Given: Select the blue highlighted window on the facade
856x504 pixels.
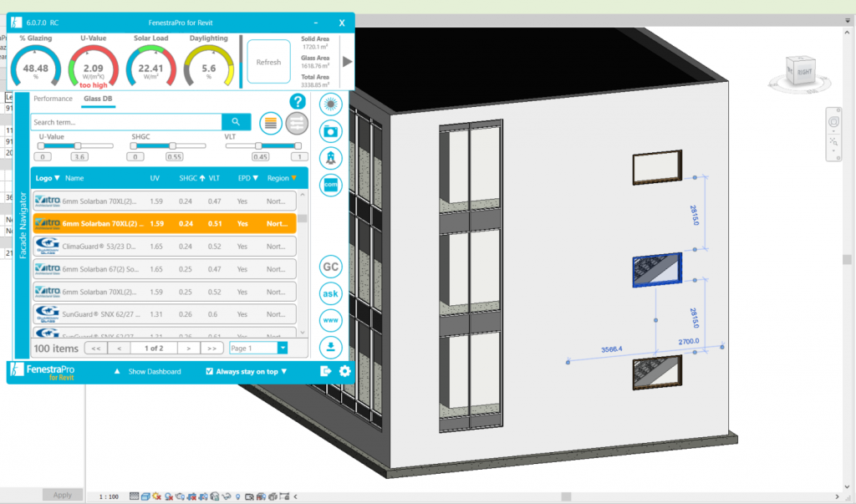Looking at the screenshot, I should pos(657,270).
